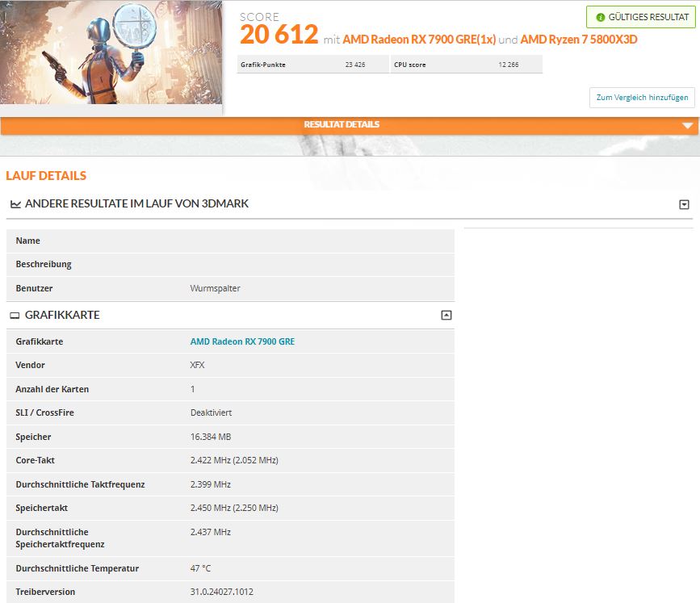
Task: Click the Name row label
Action: click(27, 241)
